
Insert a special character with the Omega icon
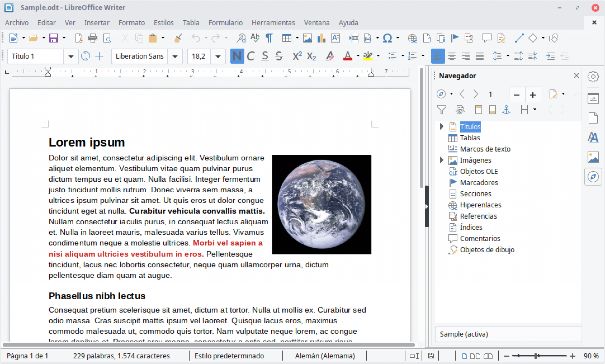(388, 38)
